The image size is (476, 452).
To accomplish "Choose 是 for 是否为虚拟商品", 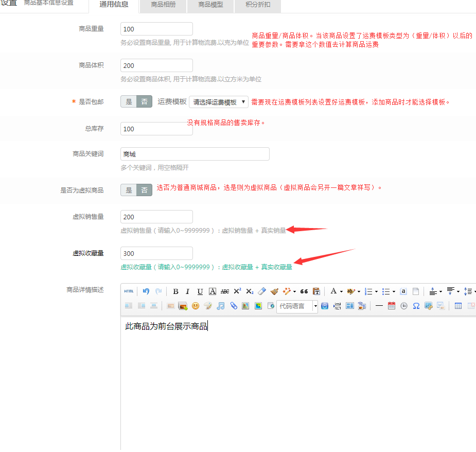I will (x=129, y=190).
